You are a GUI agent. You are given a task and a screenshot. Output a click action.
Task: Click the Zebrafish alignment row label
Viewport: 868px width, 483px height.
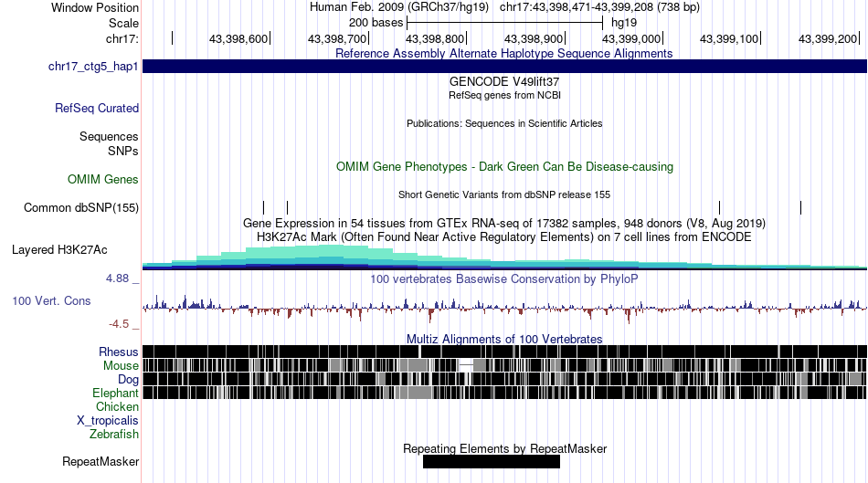(x=113, y=434)
